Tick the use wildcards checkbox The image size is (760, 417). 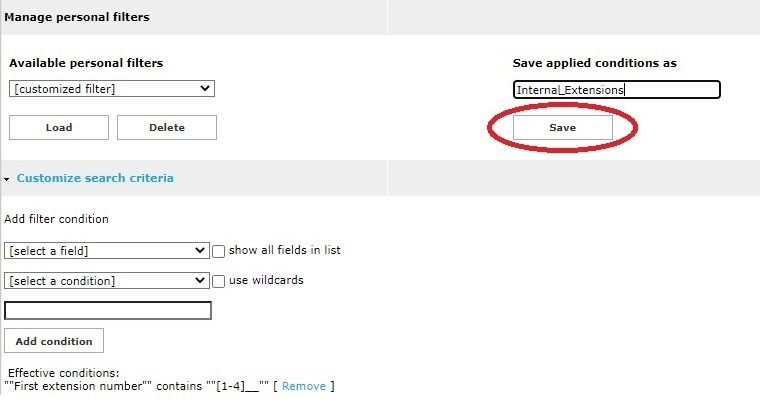pyautogui.click(x=219, y=281)
